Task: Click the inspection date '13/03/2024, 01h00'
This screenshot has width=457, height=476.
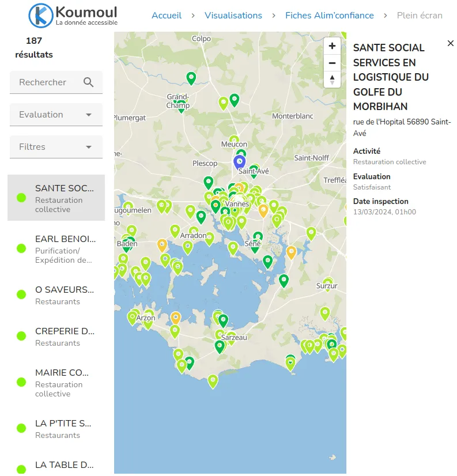Action: coord(384,212)
